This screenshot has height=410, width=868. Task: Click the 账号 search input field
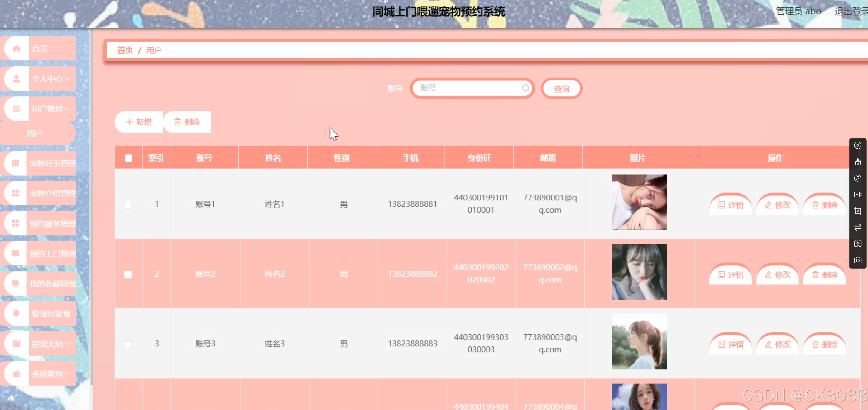click(x=472, y=88)
